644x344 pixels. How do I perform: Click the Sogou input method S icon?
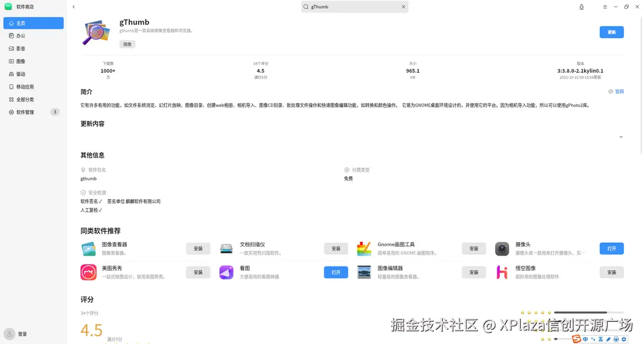(577, 339)
